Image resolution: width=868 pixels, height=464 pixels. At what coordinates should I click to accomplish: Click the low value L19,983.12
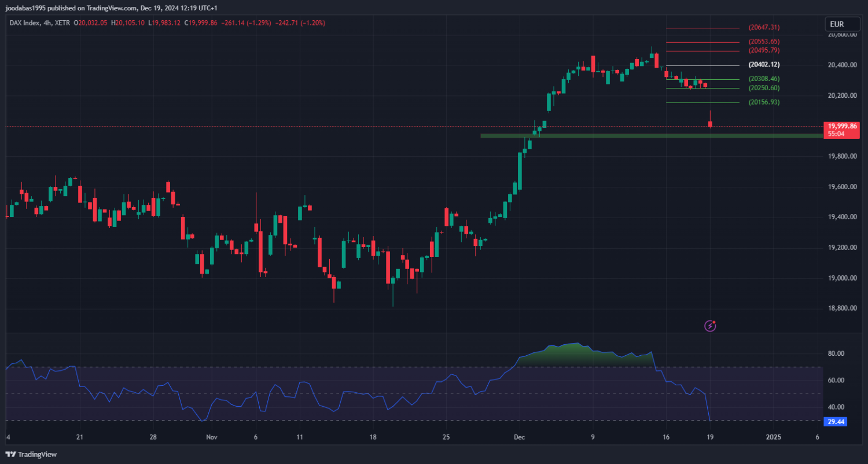pyautogui.click(x=164, y=23)
